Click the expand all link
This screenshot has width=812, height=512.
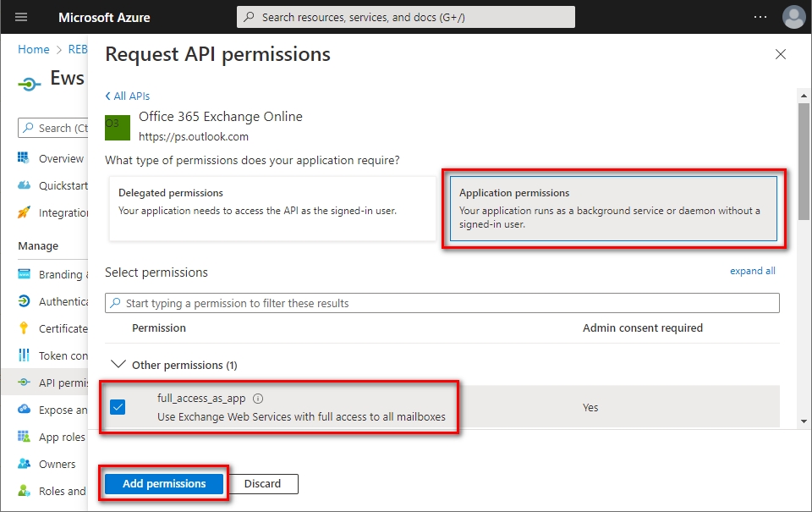(752, 271)
